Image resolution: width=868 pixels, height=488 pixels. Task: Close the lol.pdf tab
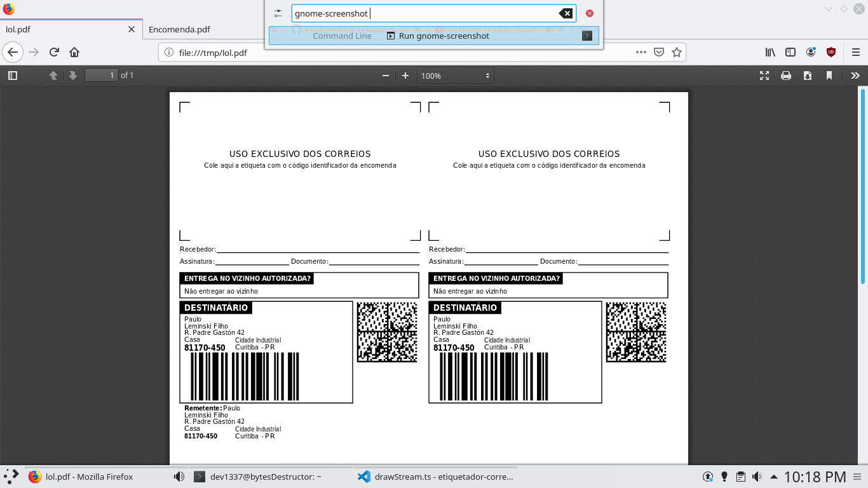click(x=132, y=29)
